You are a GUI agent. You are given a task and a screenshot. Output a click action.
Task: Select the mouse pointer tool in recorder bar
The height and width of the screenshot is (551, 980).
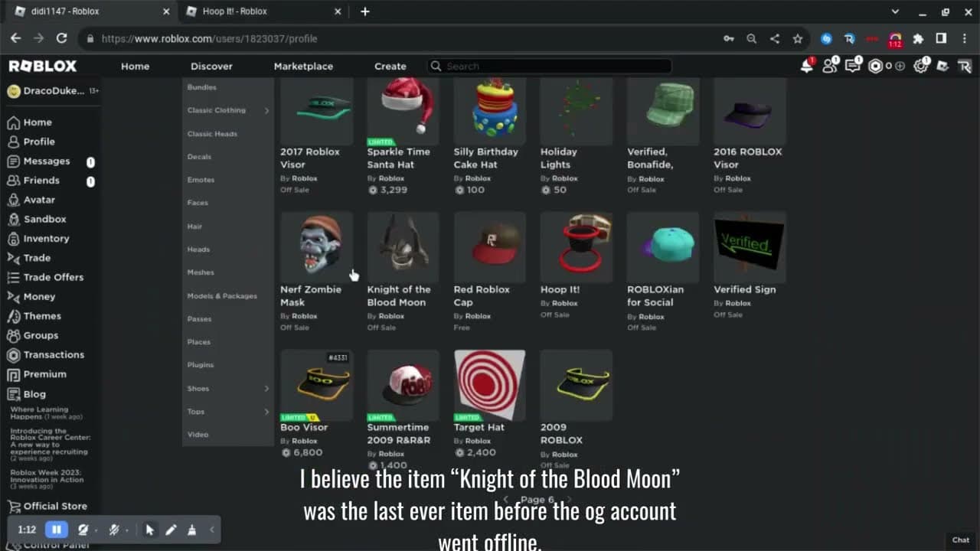pos(150,530)
